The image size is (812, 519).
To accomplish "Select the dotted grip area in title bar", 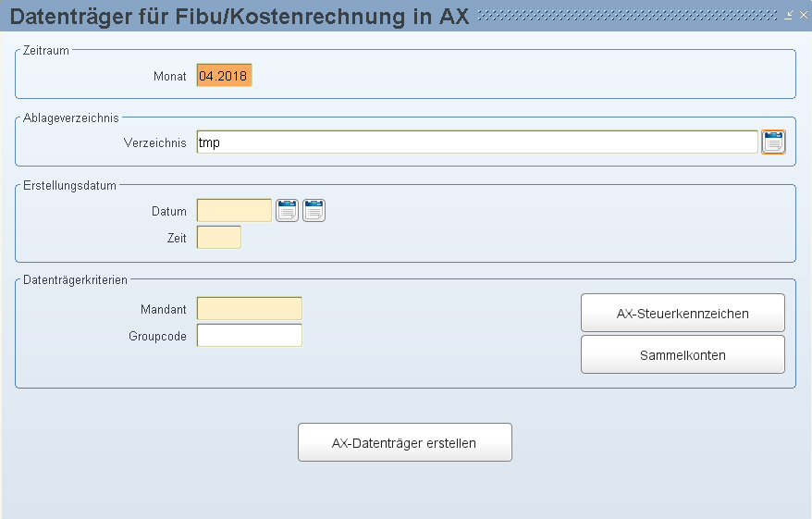I will pyautogui.click(x=627, y=16).
